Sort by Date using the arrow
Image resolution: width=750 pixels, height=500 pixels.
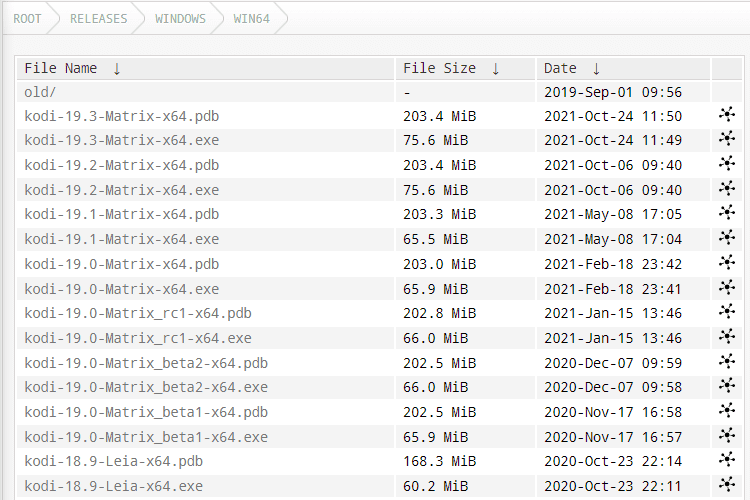[596, 69]
